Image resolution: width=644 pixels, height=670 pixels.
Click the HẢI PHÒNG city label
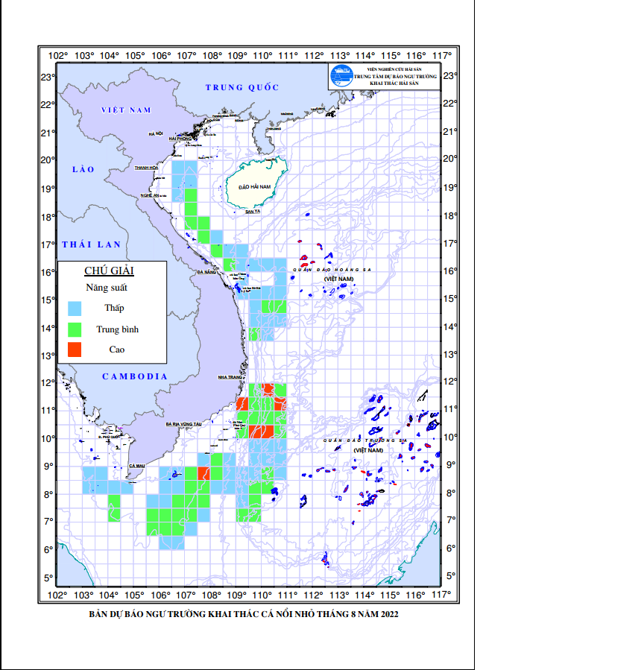[180, 139]
